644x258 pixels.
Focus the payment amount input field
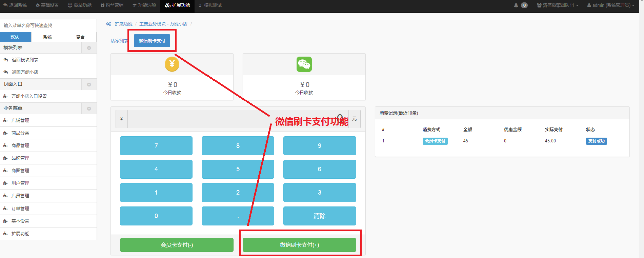[x=238, y=119]
